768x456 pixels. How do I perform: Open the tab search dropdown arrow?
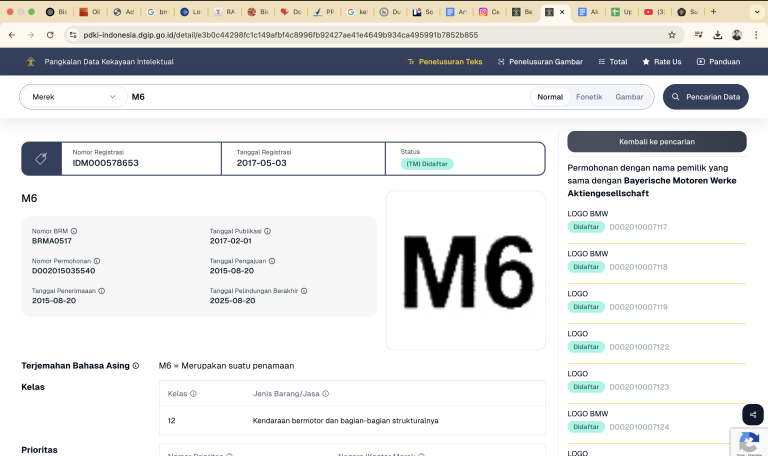(x=757, y=12)
